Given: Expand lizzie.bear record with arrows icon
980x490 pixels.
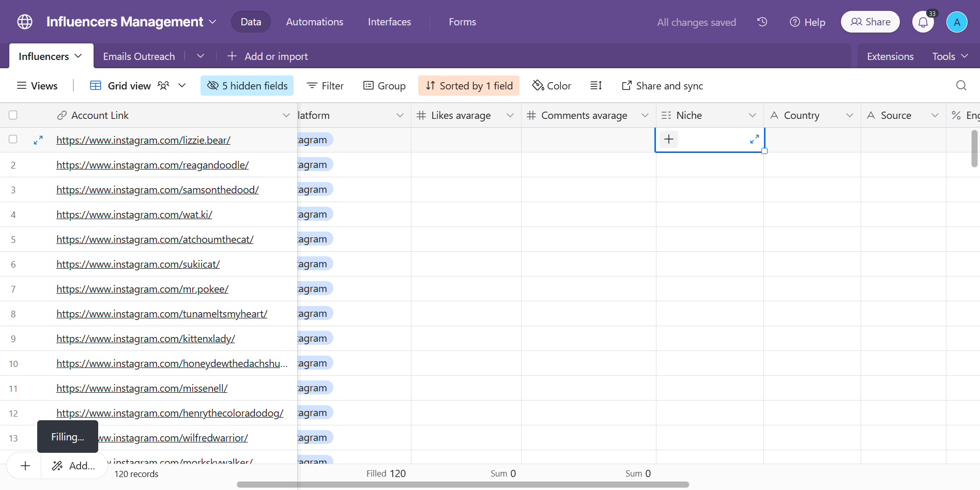Looking at the screenshot, I should (x=38, y=140).
